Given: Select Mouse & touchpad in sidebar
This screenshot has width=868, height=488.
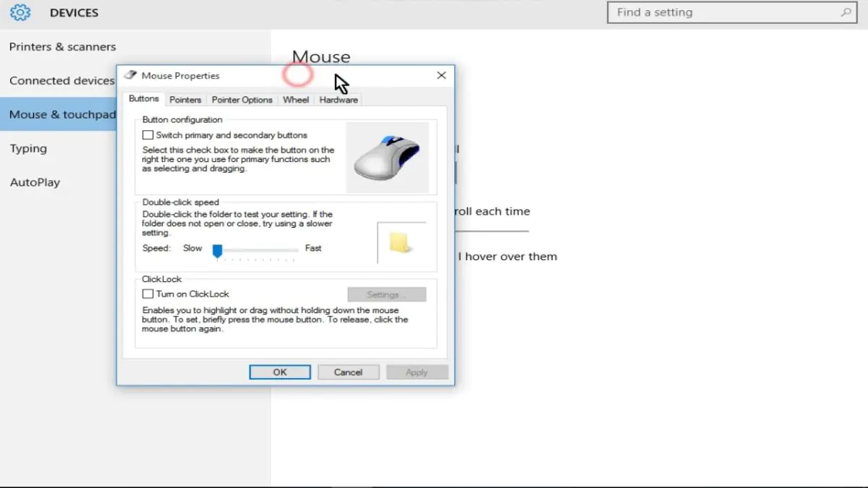Looking at the screenshot, I should (63, 114).
